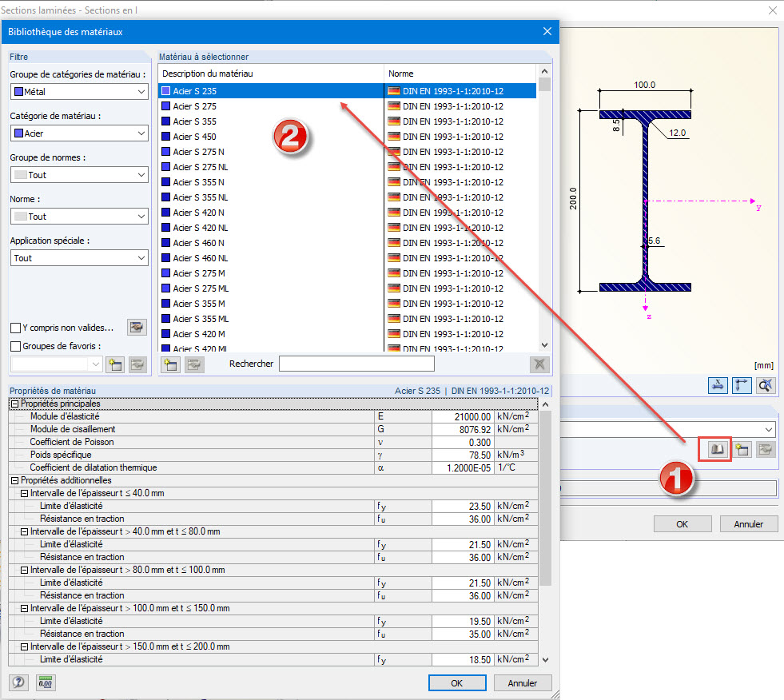Click the 'Norme' column header
This screenshot has height=700, width=784.
pyautogui.click(x=460, y=74)
